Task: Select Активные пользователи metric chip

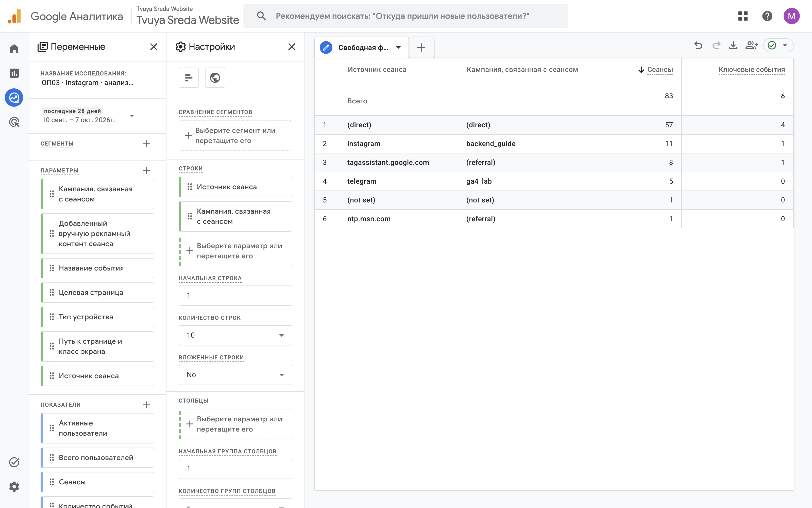Action: pos(97,428)
